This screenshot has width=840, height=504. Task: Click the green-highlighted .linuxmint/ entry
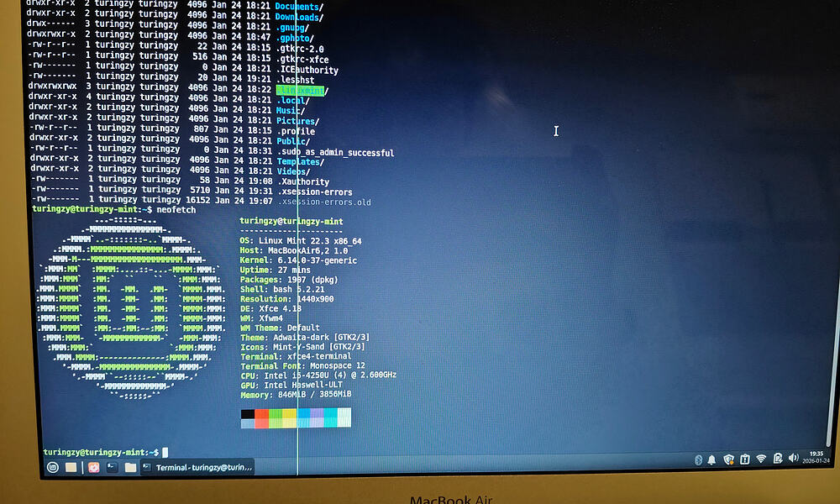pos(302,91)
